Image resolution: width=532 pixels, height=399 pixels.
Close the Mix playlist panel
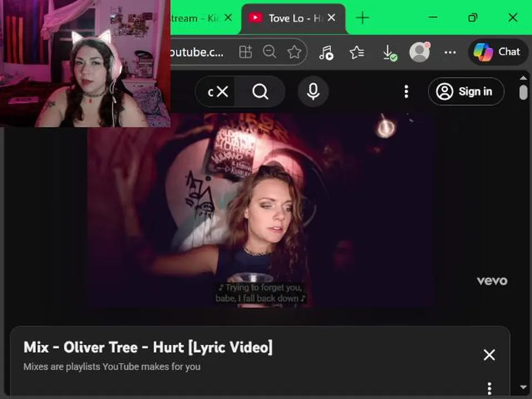pyautogui.click(x=489, y=355)
